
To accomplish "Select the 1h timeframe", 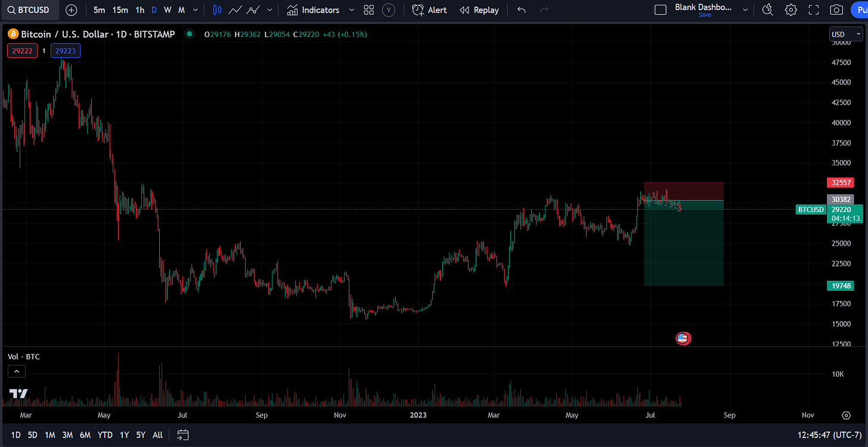I will [139, 10].
